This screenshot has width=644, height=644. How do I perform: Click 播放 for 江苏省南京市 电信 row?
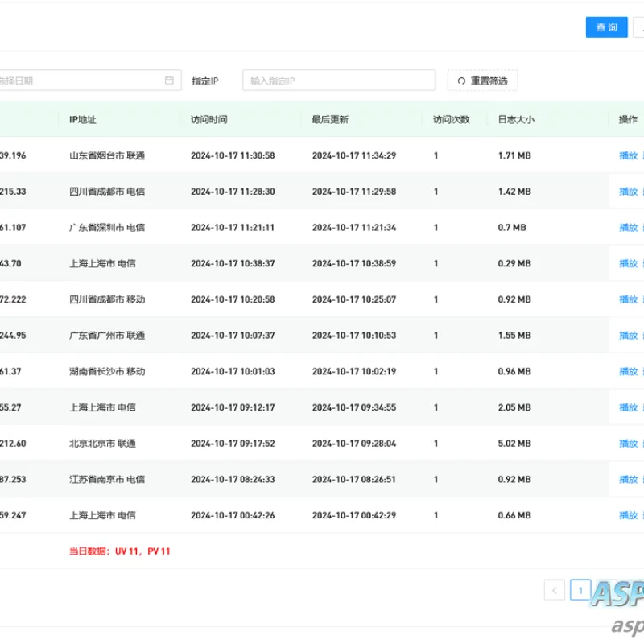click(x=628, y=479)
